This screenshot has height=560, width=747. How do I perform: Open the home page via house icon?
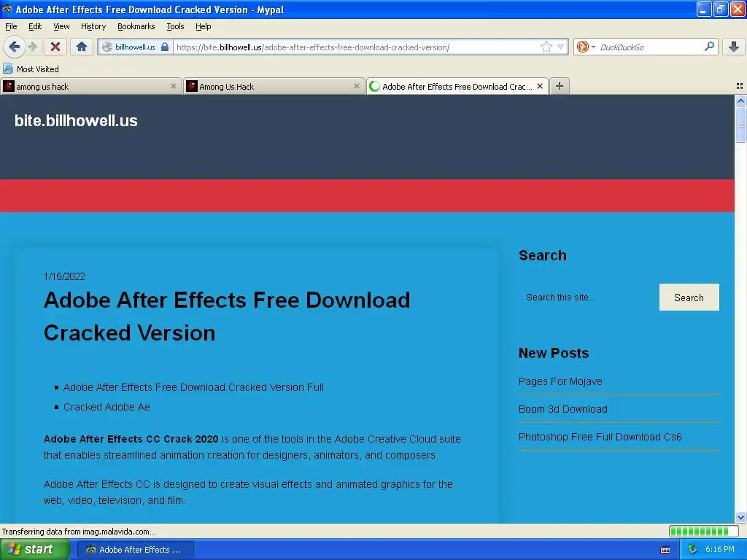82,47
